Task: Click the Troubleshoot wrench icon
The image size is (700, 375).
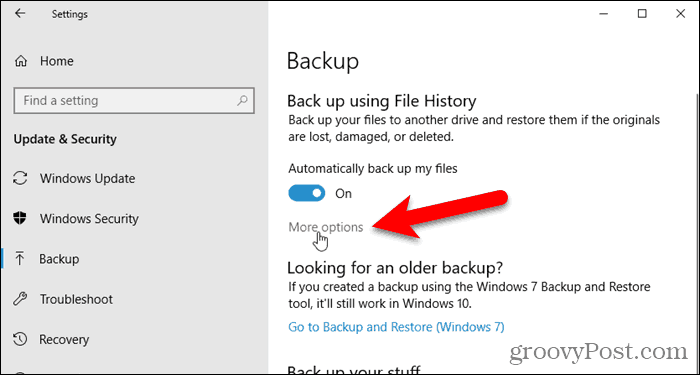Action: pyautogui.click(x=21, y=299)
